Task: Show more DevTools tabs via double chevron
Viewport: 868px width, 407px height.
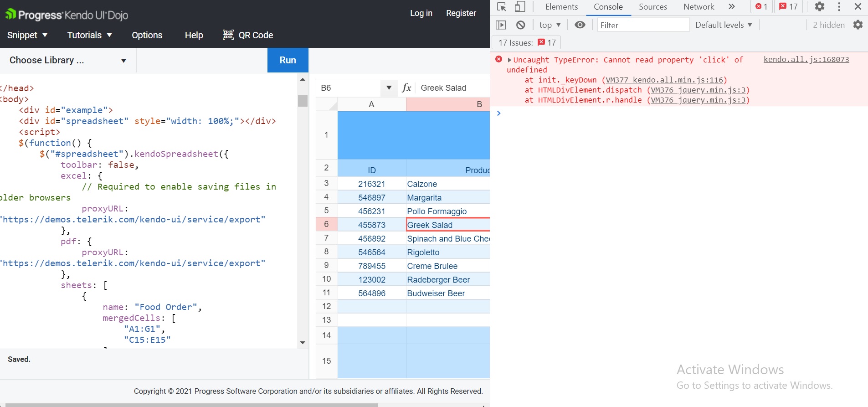Action: pyautogui.click(x=732, y=7)
